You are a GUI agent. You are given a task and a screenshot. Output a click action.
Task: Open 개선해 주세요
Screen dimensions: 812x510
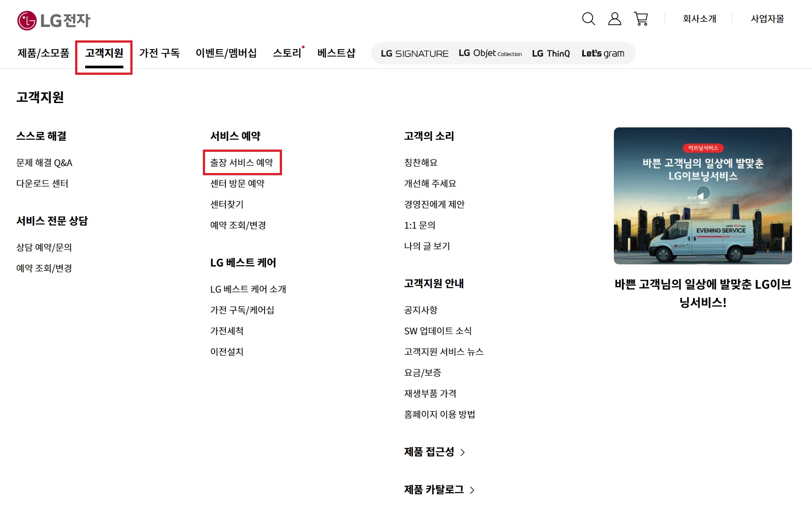point(430,183)
